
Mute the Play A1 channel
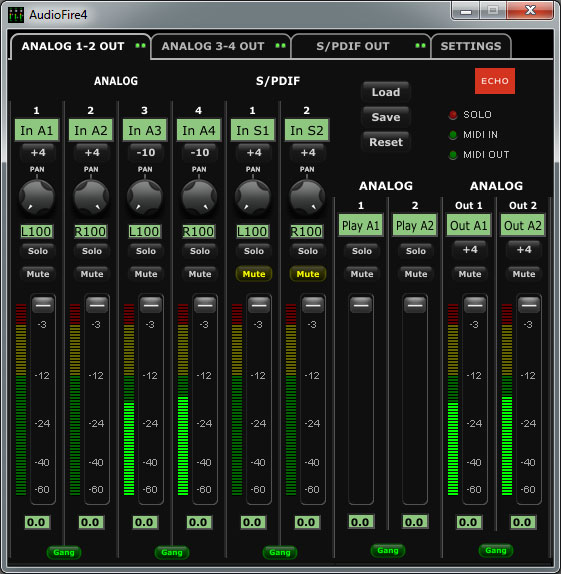click(362, 274)
